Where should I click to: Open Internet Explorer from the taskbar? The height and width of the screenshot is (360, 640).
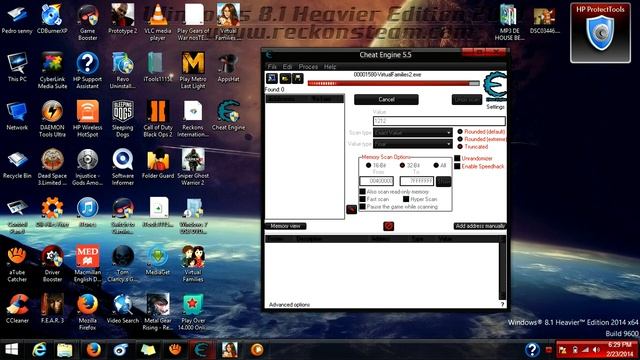pyautogui.click(x=39, y=350)
